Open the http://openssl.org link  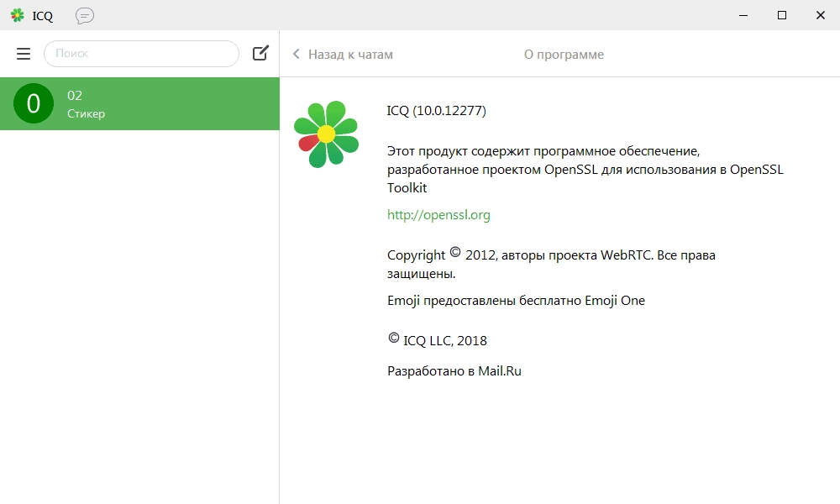pyautogui.click(x=438, y=215)
